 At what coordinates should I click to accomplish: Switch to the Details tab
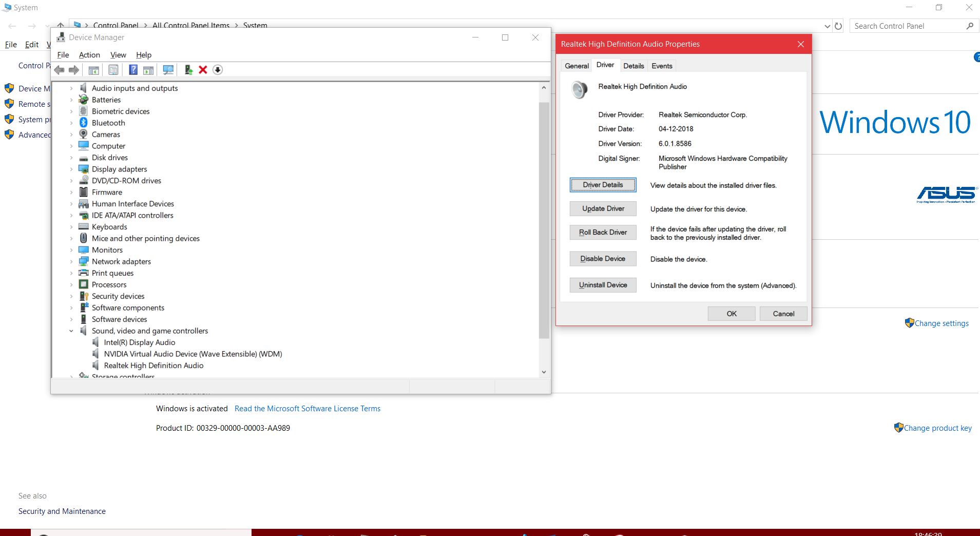pos(633,66)
